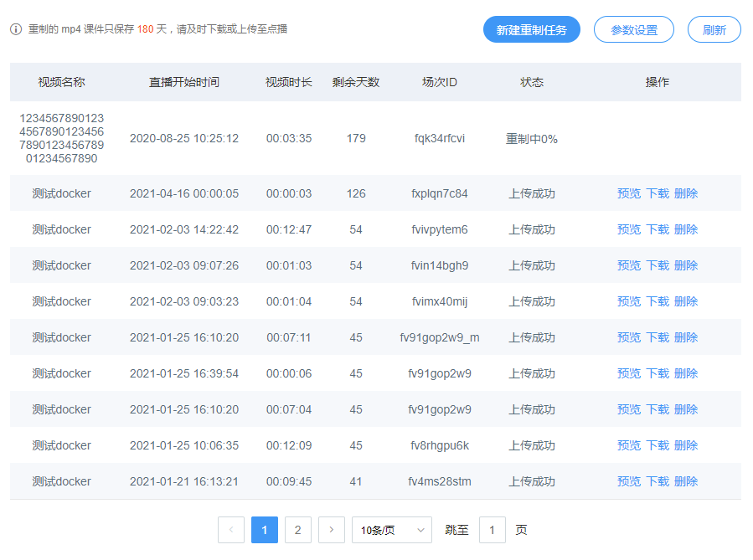Viewport: 753px width, 560px height.
Task: Click the date 2021-01-21 16:13:21
Action: [x=184, y=481]
